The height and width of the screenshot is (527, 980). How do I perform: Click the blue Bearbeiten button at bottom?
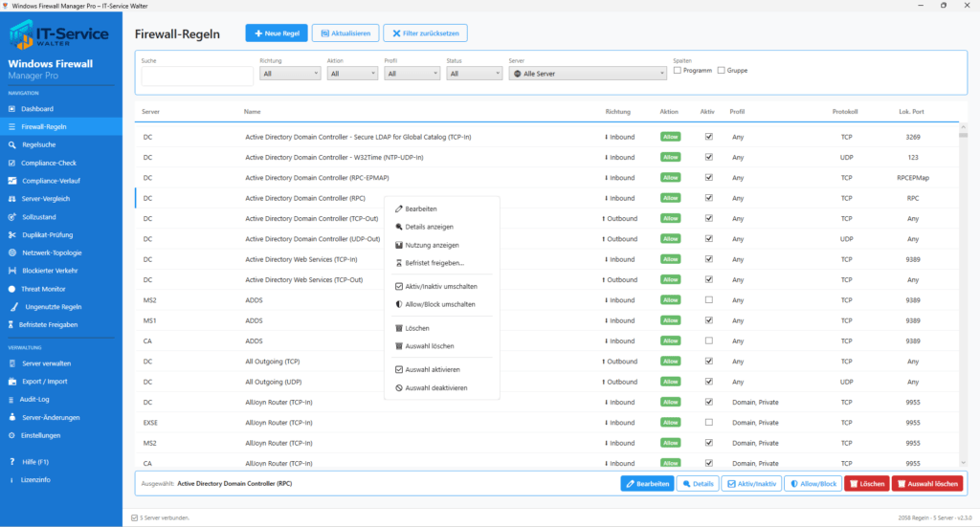pos(648,484)
